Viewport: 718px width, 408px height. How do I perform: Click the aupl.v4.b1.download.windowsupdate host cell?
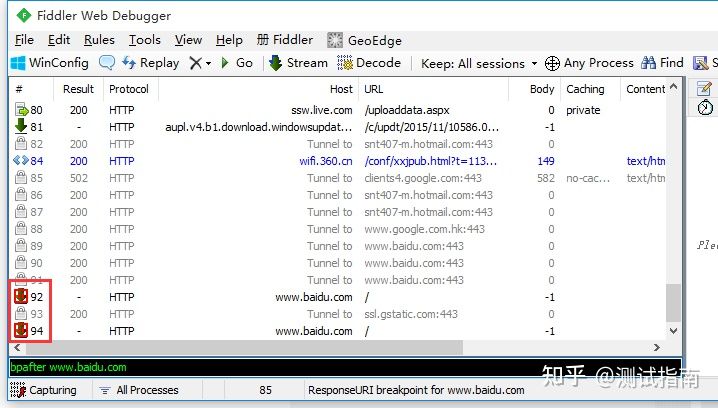pyautogui.click(x=259, y=127)
